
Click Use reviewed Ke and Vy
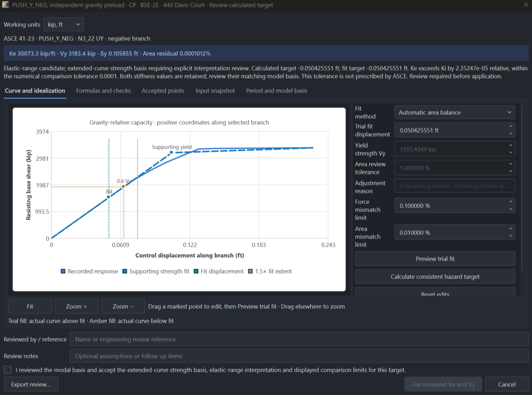(443, 384)
